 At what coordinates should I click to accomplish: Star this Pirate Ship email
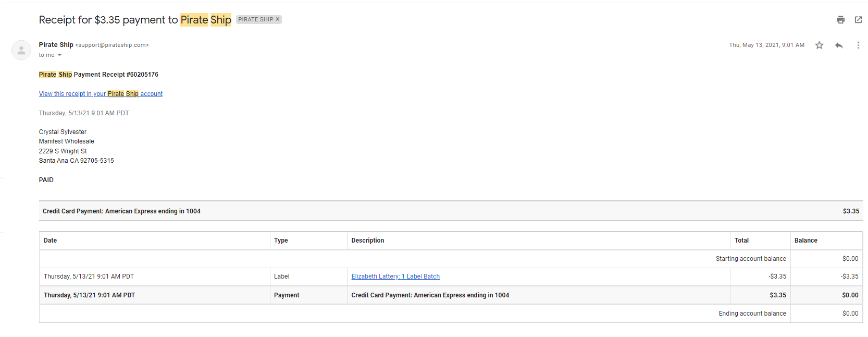tap(819, 45)
